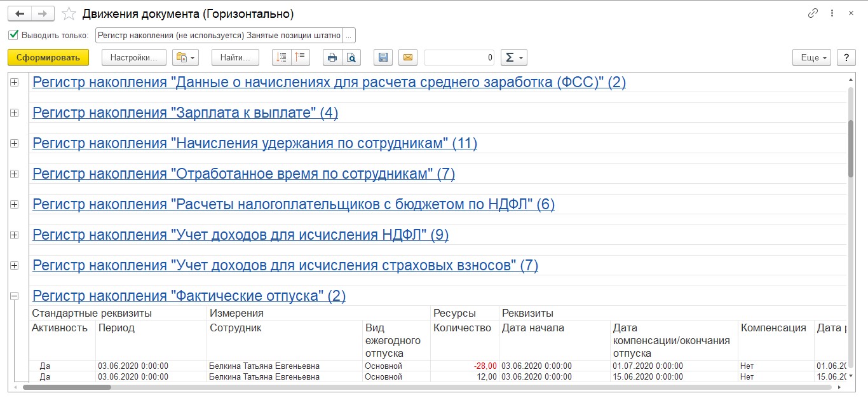Select the 'Измерения' header cell
Screen dimensions: 868x400
click(319, 313)
